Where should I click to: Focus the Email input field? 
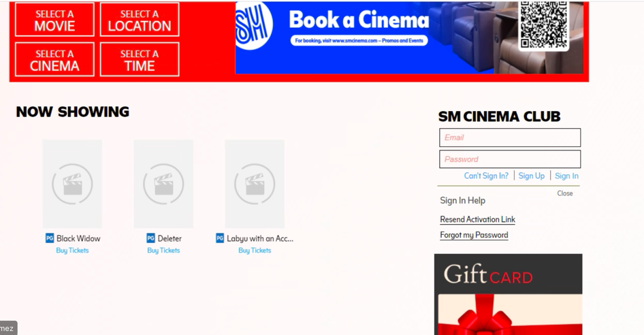(510, 138)
